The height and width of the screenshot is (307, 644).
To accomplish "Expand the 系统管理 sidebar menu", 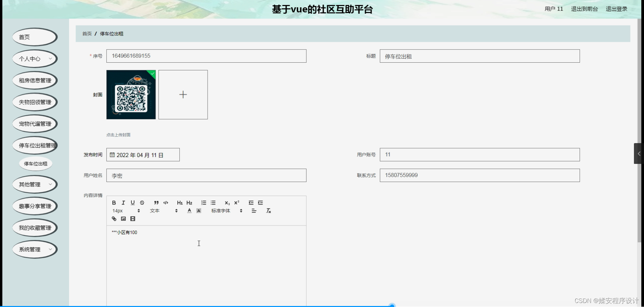I will coord(35,249).
